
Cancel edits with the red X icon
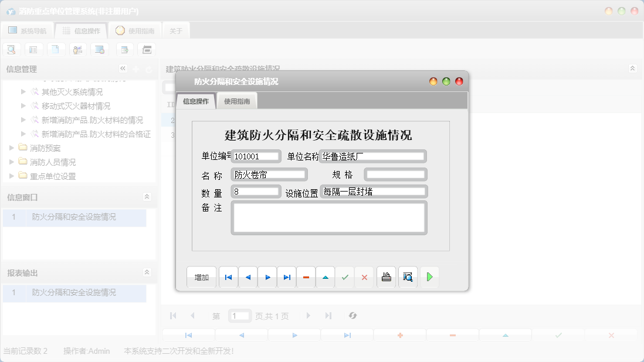click(x=364, y=276)
